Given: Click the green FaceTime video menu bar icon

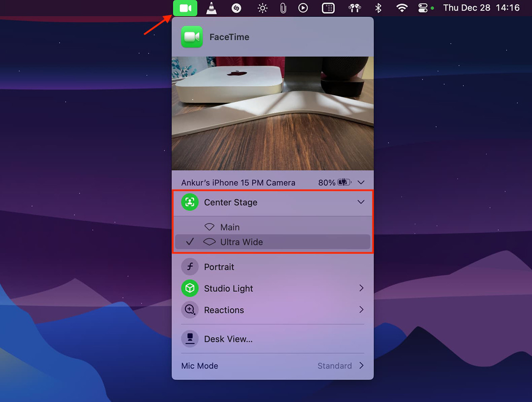Looking at the screenshot, I should [x=185, y=8].
